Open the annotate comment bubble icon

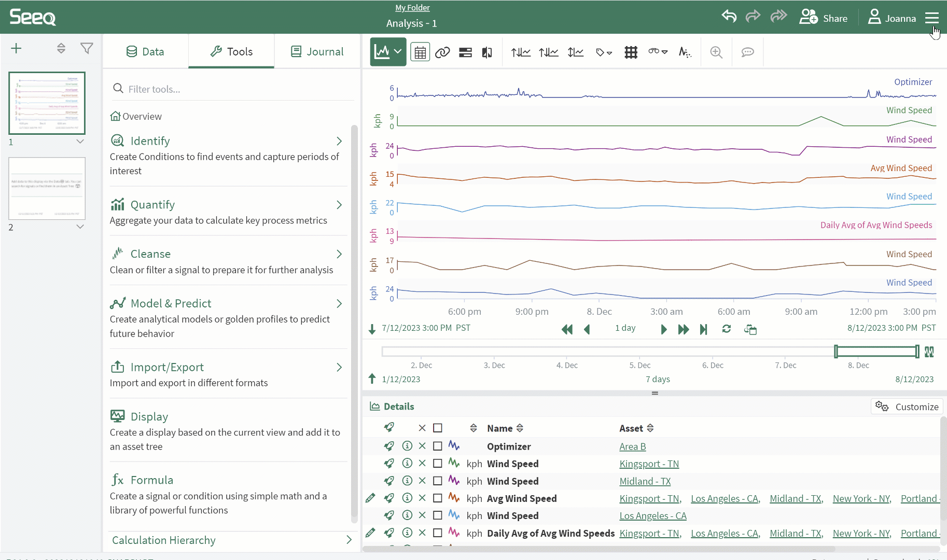[747, 52]
